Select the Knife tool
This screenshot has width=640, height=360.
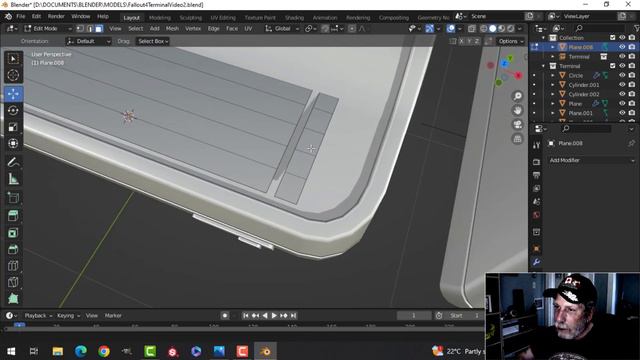pos(13,282)
